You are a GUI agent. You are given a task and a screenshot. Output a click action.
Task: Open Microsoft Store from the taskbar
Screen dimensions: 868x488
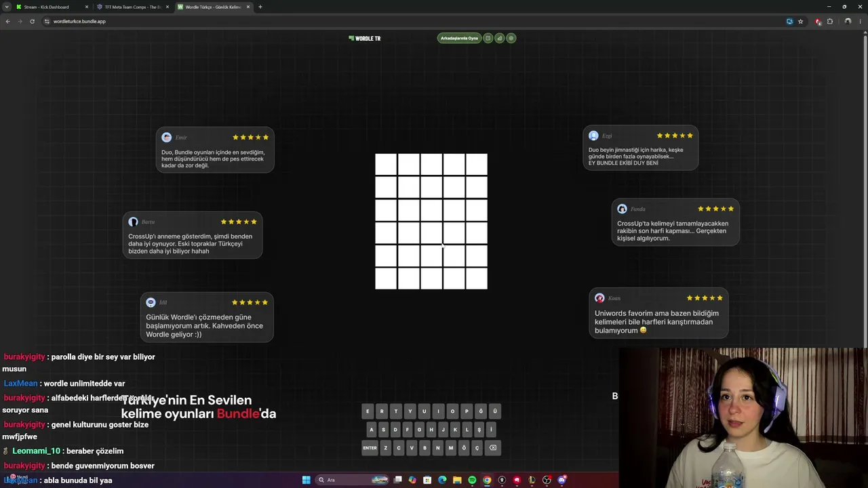(x=427, y=480)
